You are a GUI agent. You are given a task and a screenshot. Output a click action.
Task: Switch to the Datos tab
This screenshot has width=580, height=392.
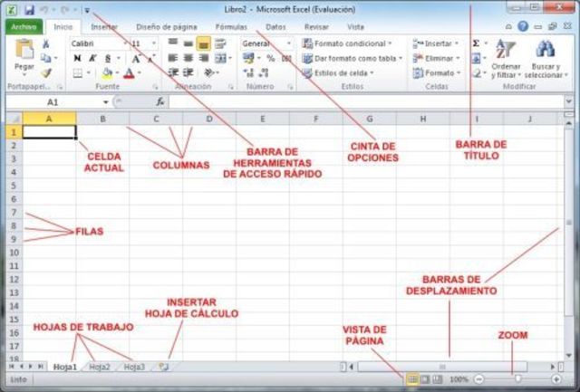coord(275,27)
